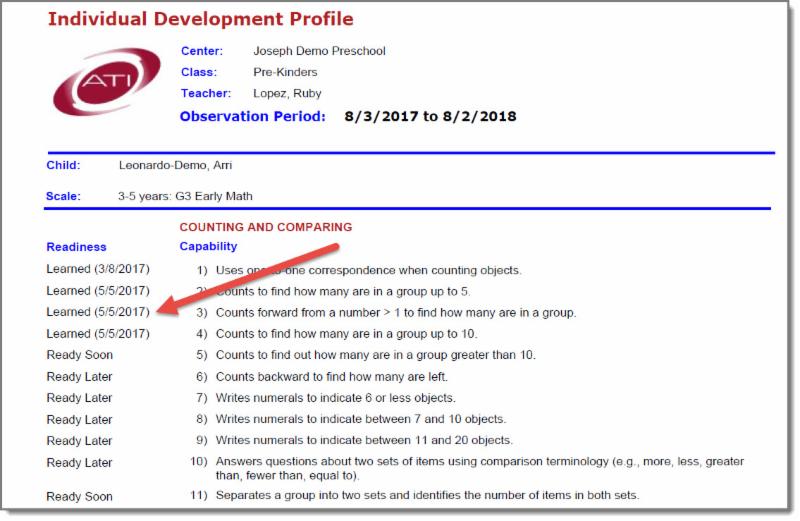
Task: Select Joseph Demo Preschool text
Action: (x=319, y=51)
